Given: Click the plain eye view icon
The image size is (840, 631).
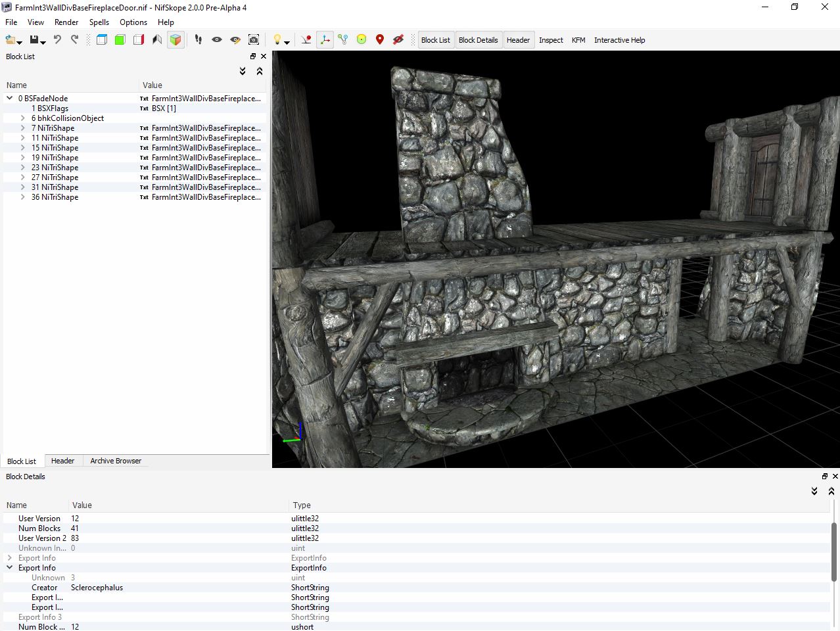Looking at the screenshot, I should 217,40.
